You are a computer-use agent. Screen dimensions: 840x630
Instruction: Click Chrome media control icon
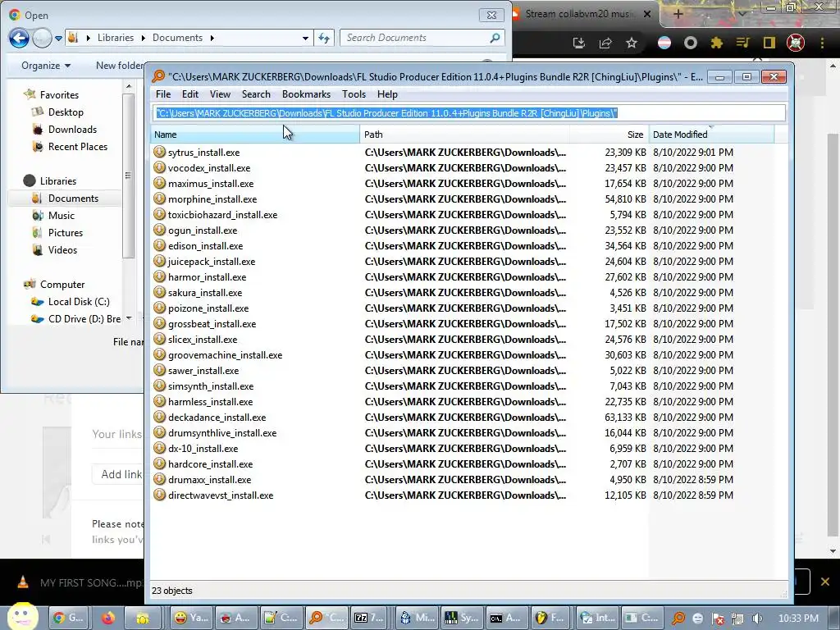(x=742, y=43)
